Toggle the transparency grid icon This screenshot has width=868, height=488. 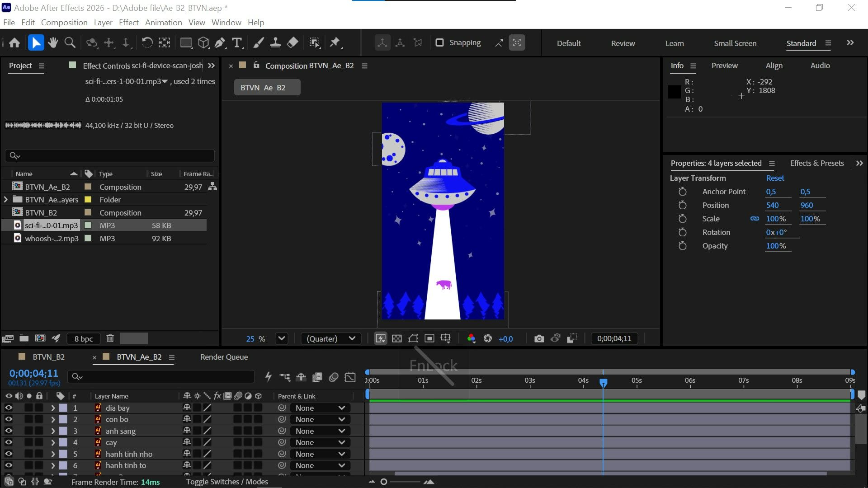[x=397, y=338]
